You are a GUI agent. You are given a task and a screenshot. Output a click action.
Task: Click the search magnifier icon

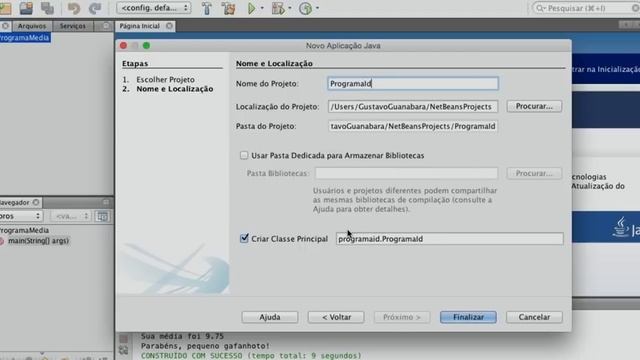click(x=540, y=8)
